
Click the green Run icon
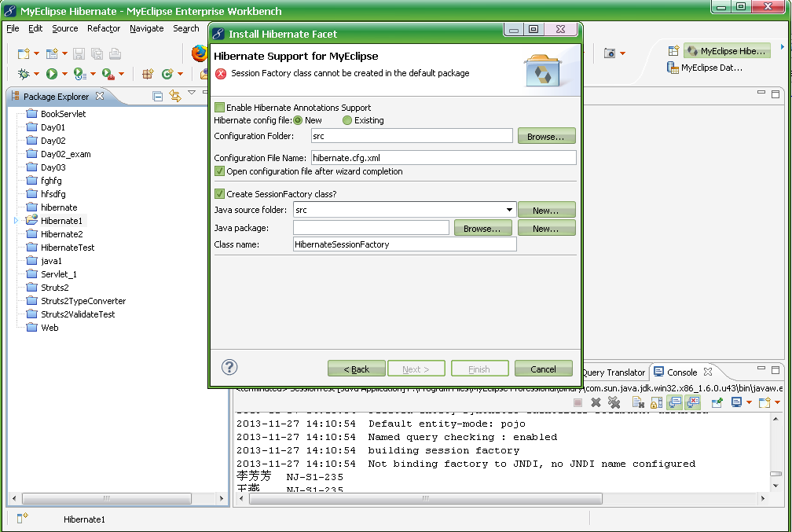click(x=52, y=74)
